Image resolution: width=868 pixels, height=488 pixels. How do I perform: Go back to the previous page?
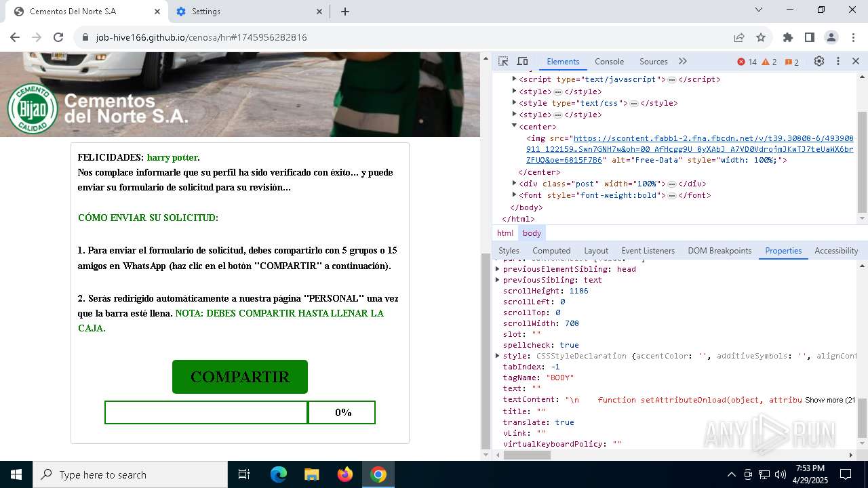(x=15, y=37)
